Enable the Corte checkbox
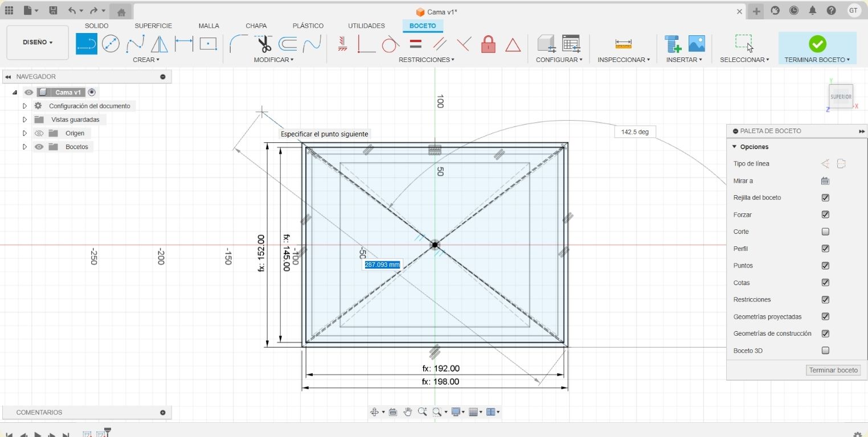Viewport: 868px width, 437px height. pyautogui.click(x=825, y=232)
